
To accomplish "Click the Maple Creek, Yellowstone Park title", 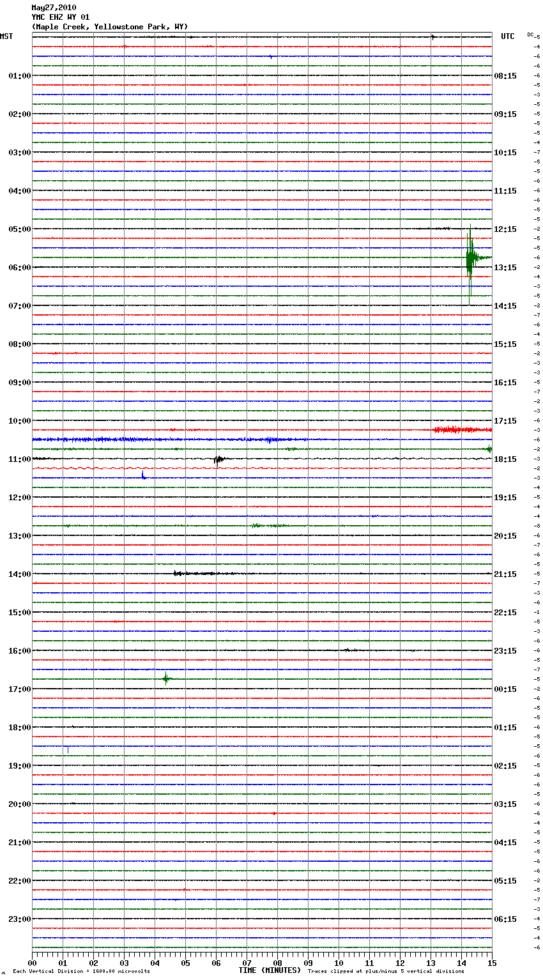I will tap(110, 27).
